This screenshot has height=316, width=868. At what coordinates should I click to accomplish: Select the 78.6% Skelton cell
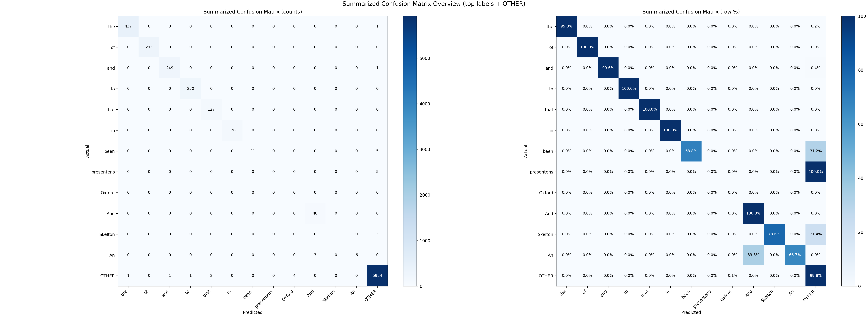tap(774, 234)
